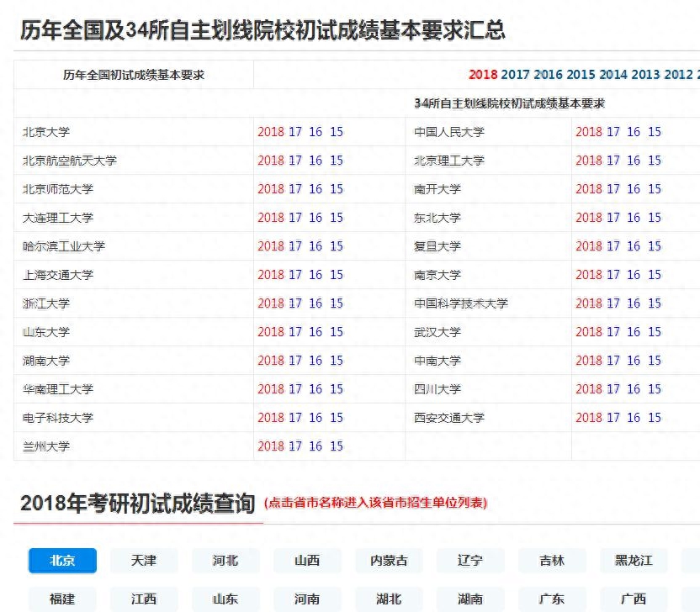Viewport: 700px width, 612px height.
Task: Click 2018 link for 兰州大学
Action: 271,446
